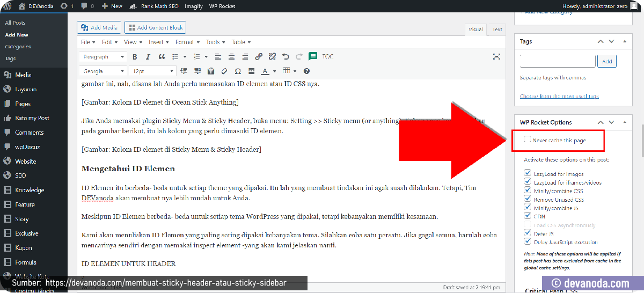Click Add Content Block button
Image resolution: width=644 pixels, height=293 pixels.
point(155,27)
